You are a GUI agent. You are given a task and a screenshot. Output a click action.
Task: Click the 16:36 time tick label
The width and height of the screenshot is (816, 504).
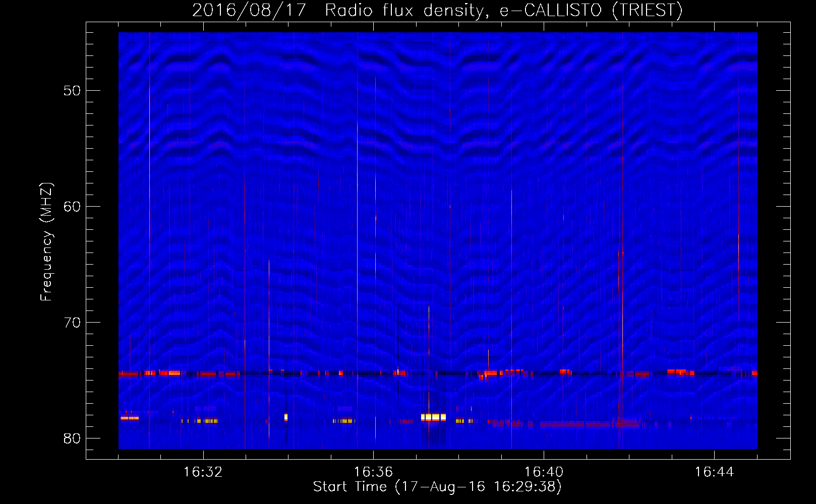(x=373, y=472)
